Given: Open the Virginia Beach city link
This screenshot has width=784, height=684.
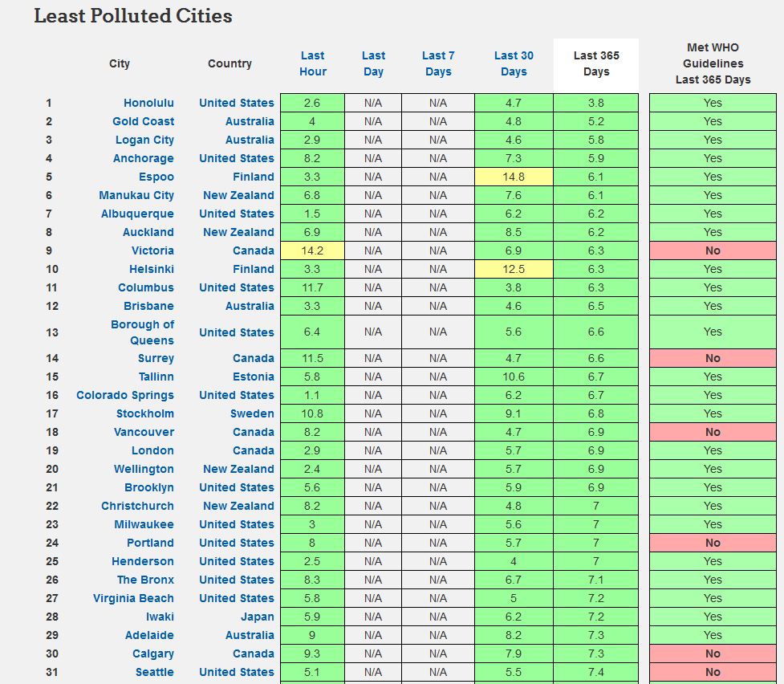Looking at the screenshot, I should (133, 598).
